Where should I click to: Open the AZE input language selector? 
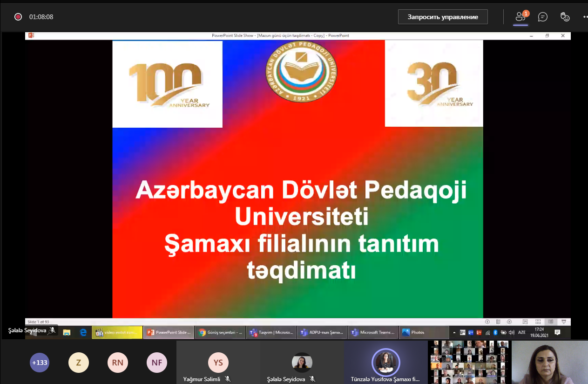[x=522, y=332]
